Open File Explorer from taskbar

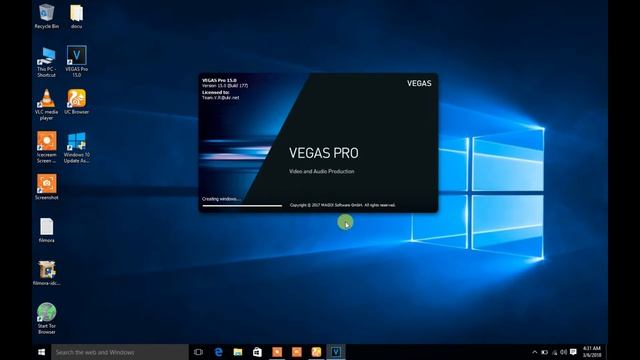pyautogui.click(x=238, y=352)
